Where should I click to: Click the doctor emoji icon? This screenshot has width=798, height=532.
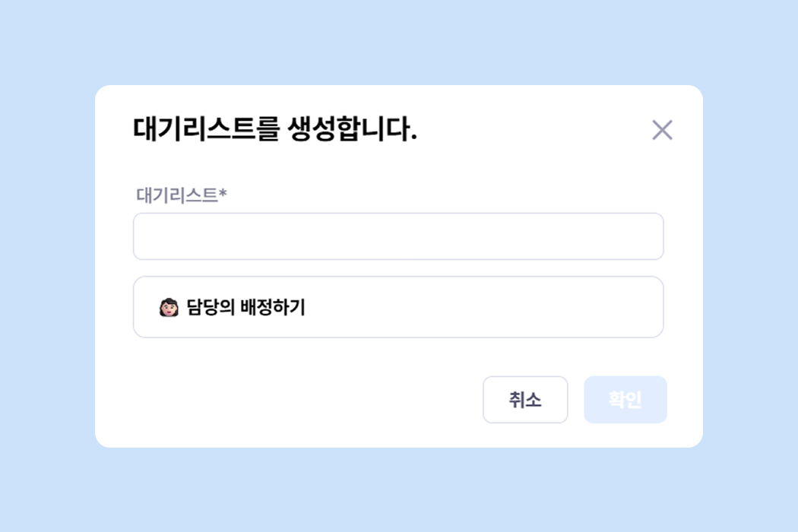(x=169, y=308)
